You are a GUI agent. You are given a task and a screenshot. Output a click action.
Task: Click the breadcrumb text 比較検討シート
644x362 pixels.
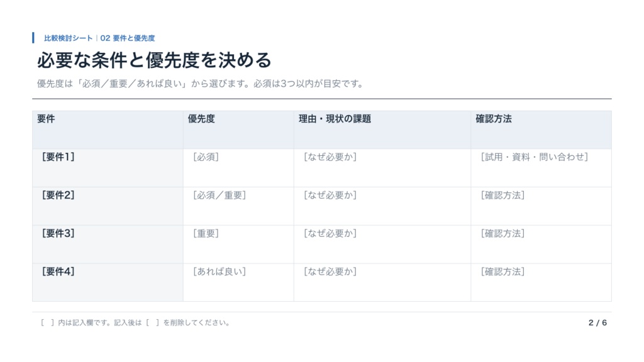coord(68,38)
